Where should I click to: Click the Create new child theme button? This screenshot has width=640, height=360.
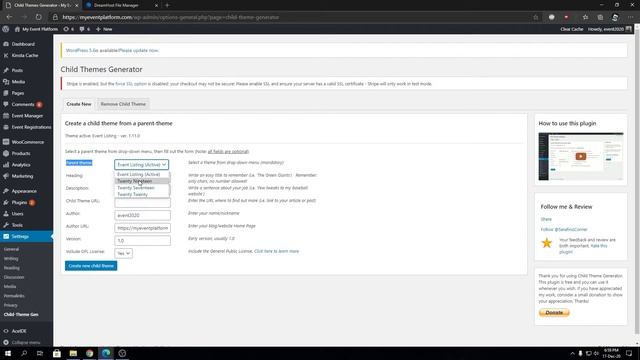click(x=91, y=266)
